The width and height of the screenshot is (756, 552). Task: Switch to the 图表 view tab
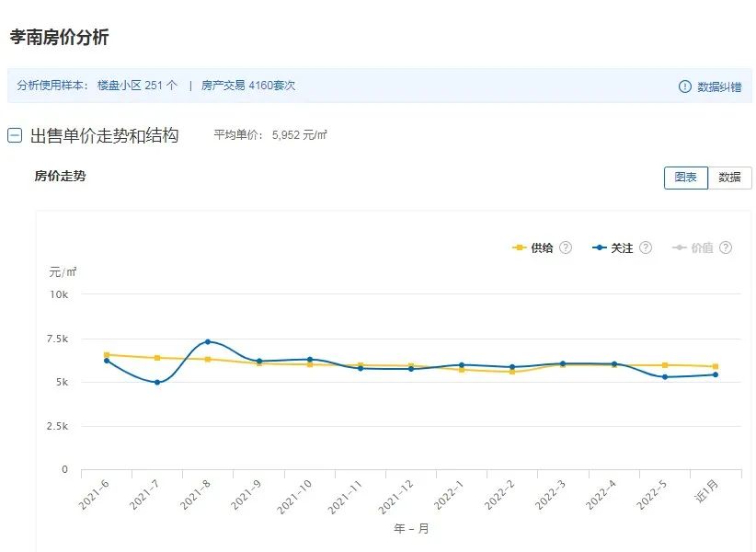(685, 178)
